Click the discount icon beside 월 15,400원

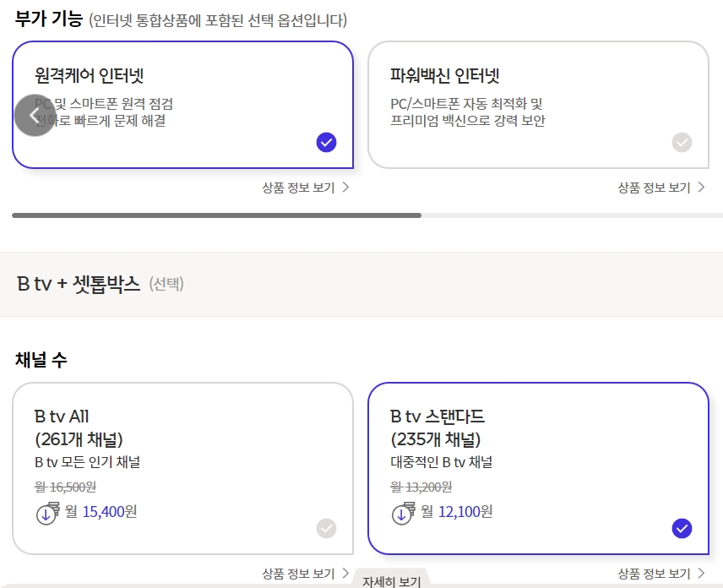(x=47, y=514)
